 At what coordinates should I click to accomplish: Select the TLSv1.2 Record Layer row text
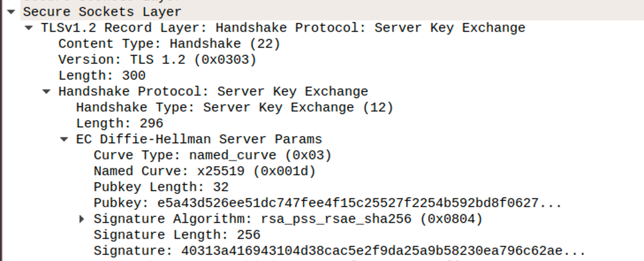(x=283, y=28)
